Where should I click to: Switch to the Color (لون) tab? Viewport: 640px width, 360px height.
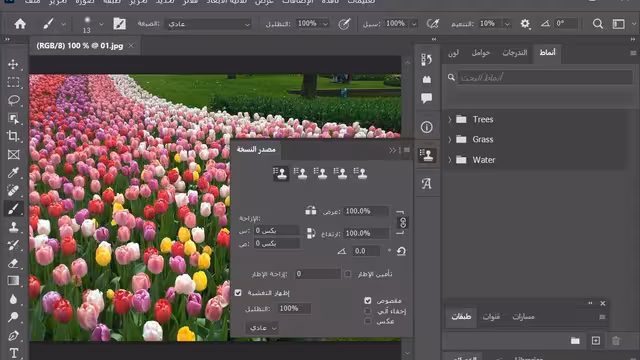pyautogui.click(x=453, y=53)
